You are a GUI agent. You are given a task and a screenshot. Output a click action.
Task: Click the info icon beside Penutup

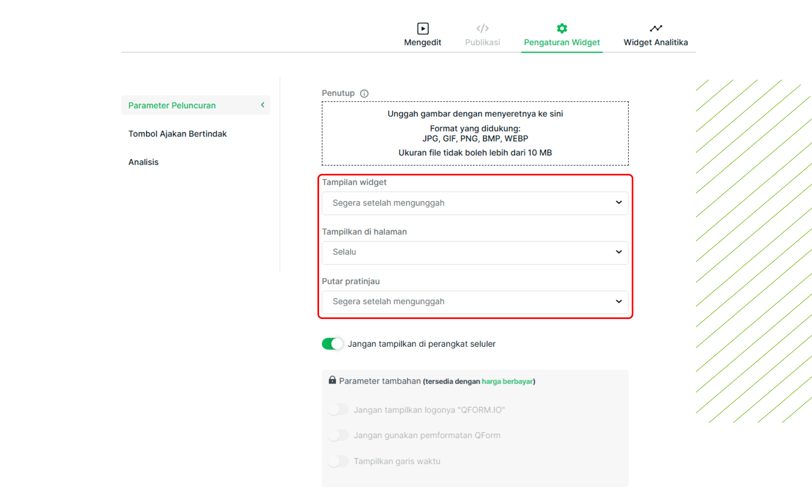[x=364, y=94]
